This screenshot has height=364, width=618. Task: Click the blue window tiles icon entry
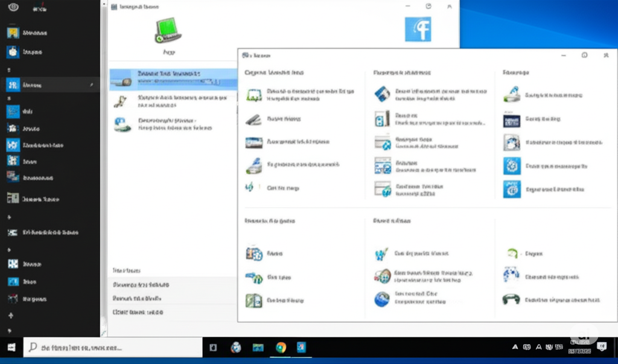point(382,165)
